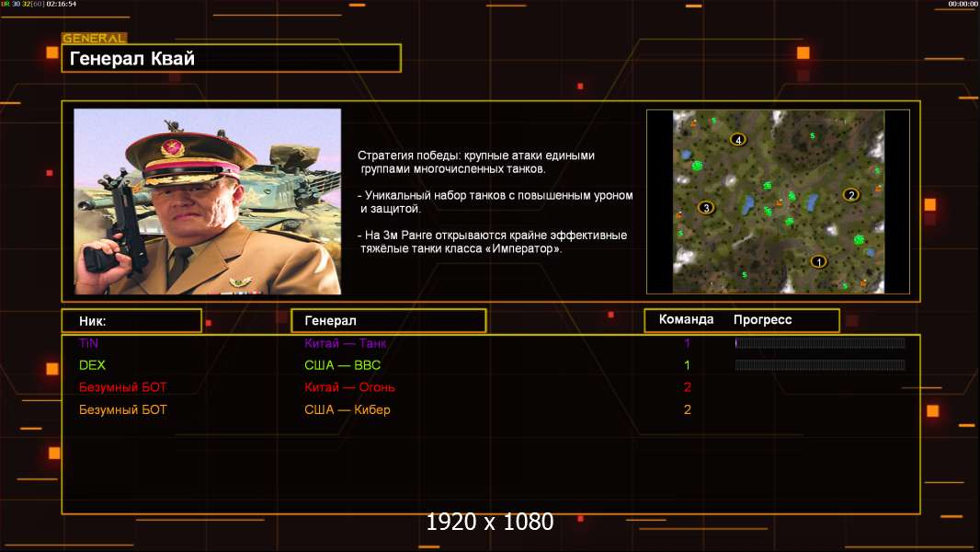Open the "Китай — Танк" general entry

[346, 343]
